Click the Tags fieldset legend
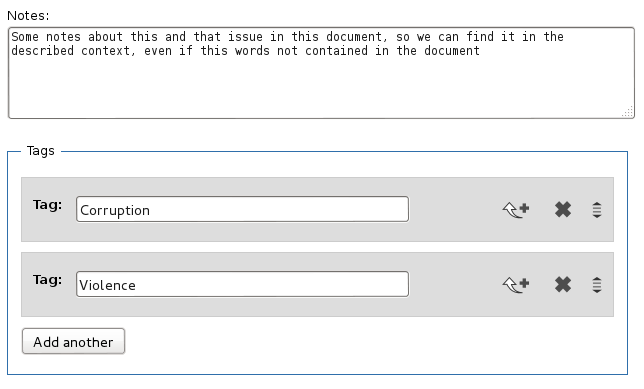 pos(40,151)
